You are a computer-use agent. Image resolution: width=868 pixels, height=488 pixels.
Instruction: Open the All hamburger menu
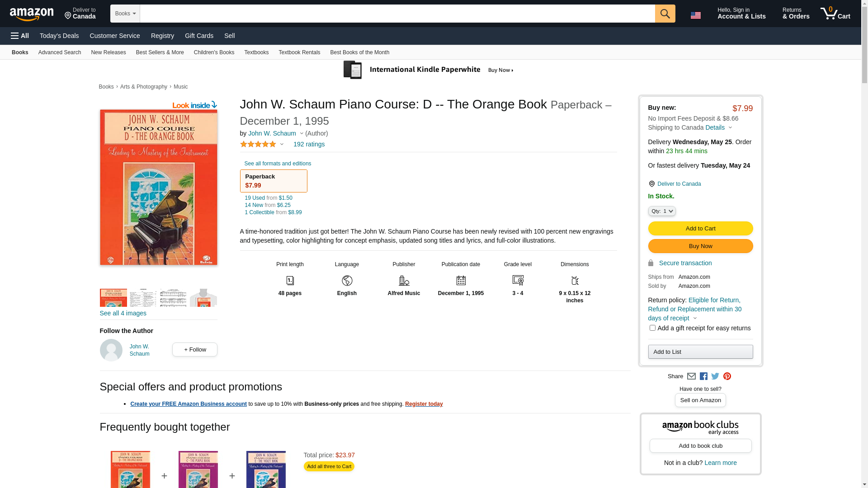point(20,36)
